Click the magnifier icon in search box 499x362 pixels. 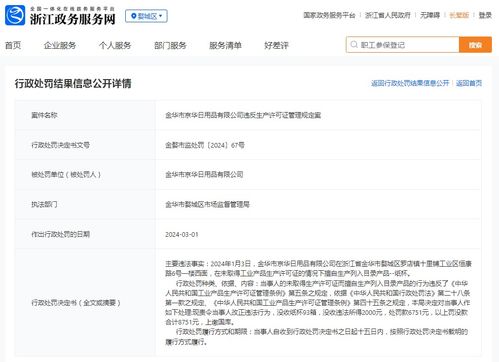(354, 45)
